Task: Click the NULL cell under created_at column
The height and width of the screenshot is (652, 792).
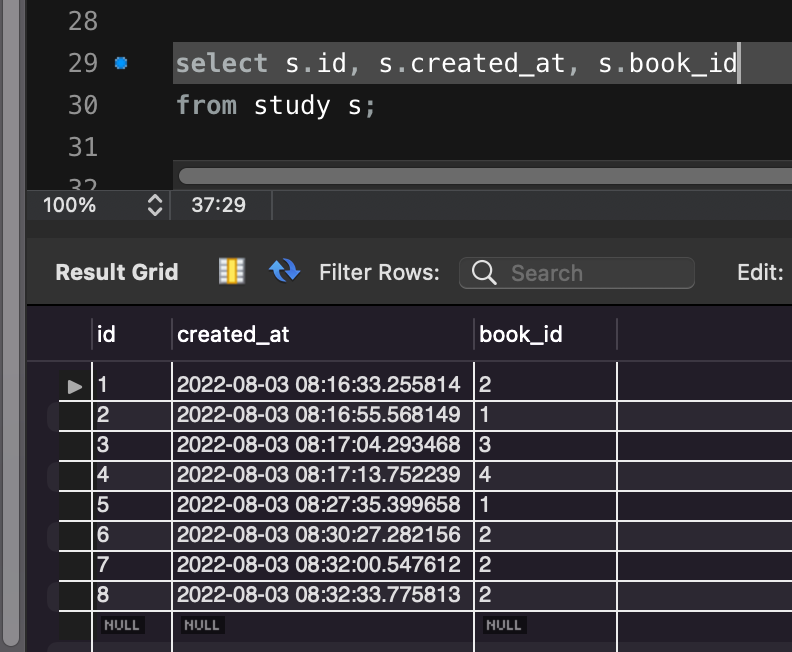Action: click(202, 625)
